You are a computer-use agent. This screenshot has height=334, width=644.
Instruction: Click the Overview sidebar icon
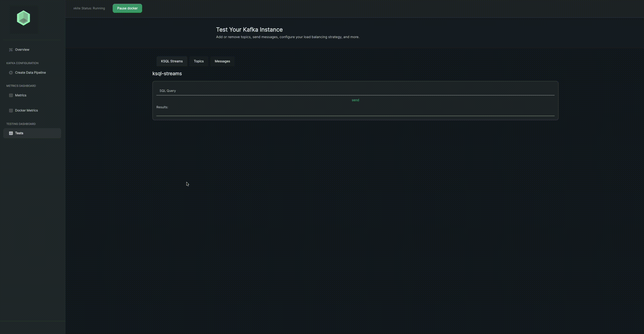pyautogui.click(x=11, y=50)
